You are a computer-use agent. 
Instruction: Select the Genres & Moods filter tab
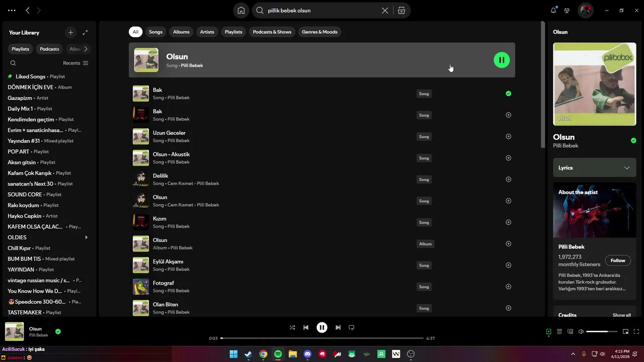pos(319,32)
